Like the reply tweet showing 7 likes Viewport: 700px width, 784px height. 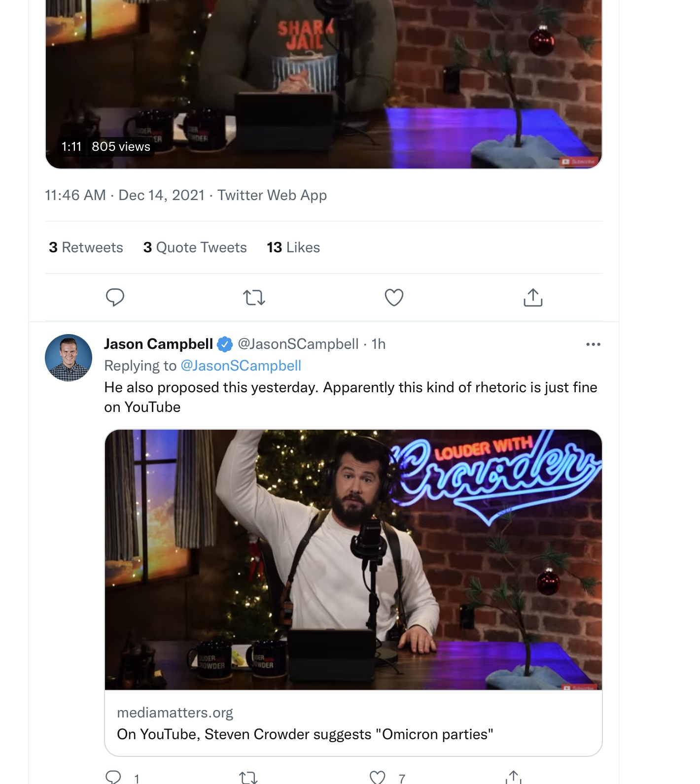[378, 777]
